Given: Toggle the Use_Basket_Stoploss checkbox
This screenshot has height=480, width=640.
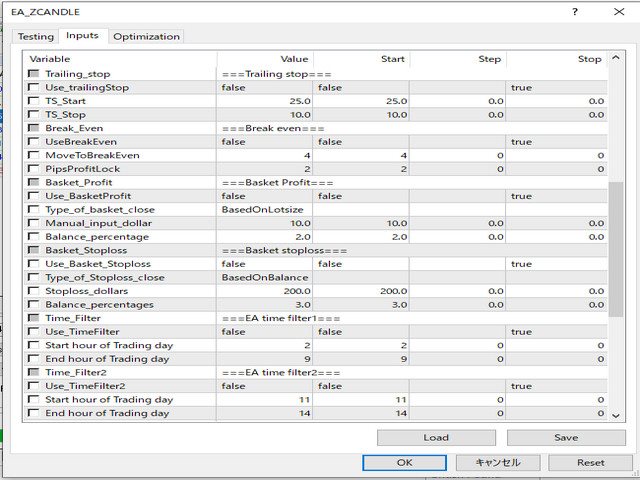Looking at the screenshot, I should point(34,264).
